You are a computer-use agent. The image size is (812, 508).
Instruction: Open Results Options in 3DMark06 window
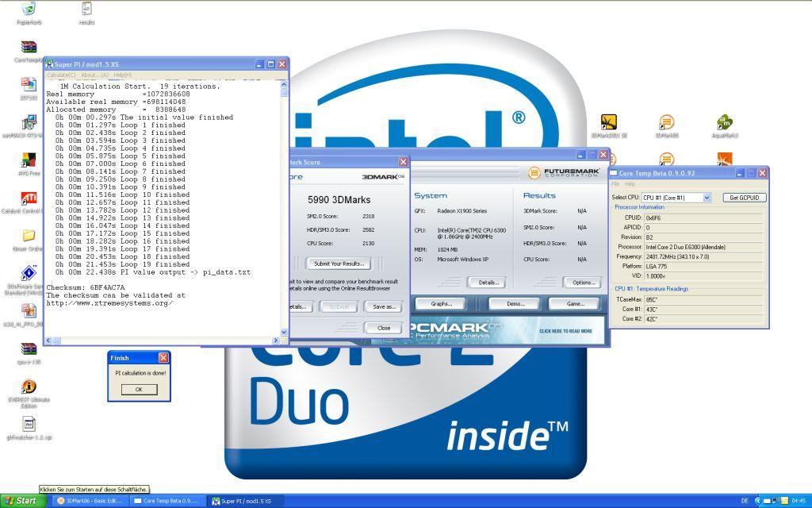[584, 283]
